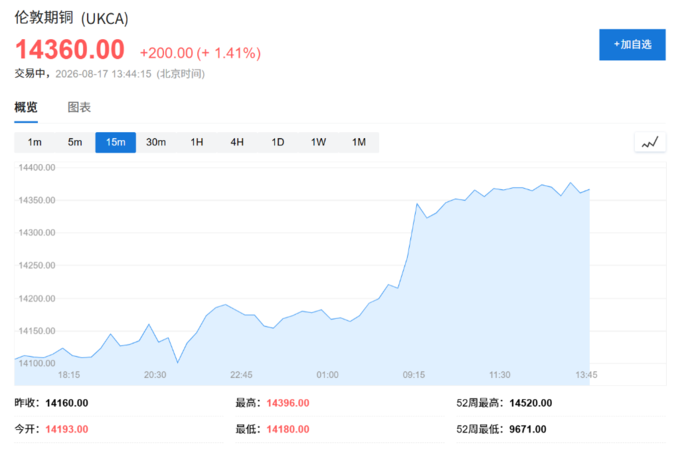Click the 13:45 time axis label
This screenshot has width=680, height=463.
(586, 375)
